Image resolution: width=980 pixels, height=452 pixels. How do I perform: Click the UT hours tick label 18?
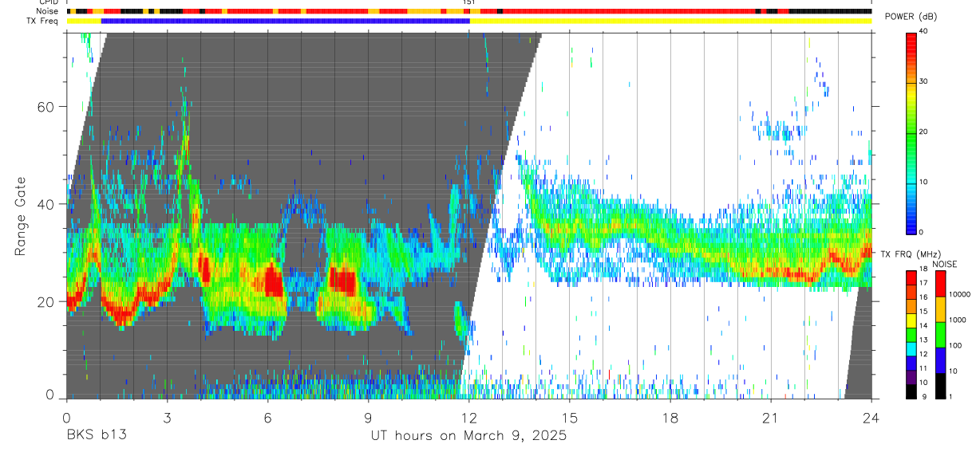click(x=670, y=417)
